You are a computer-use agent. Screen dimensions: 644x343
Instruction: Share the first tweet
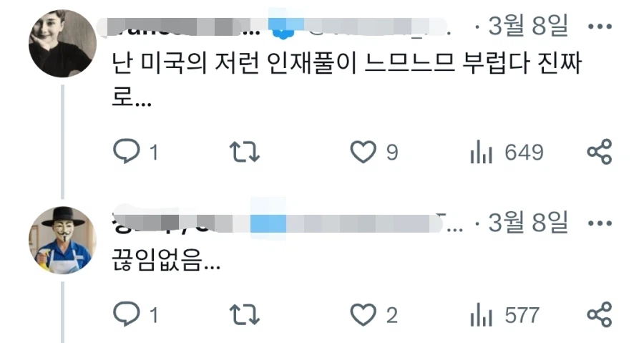tap(600, 152)
